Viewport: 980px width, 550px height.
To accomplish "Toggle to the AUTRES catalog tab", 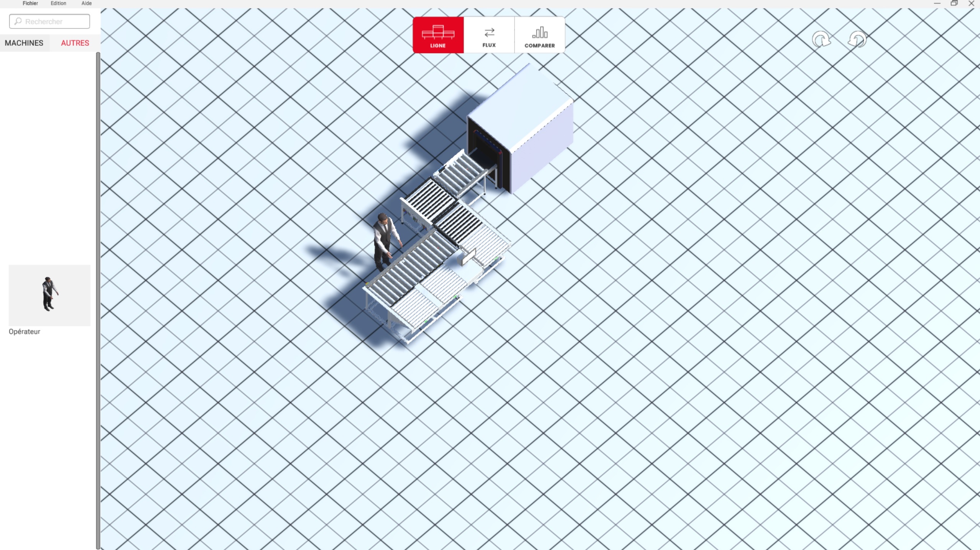I will [x=75, y=43].
